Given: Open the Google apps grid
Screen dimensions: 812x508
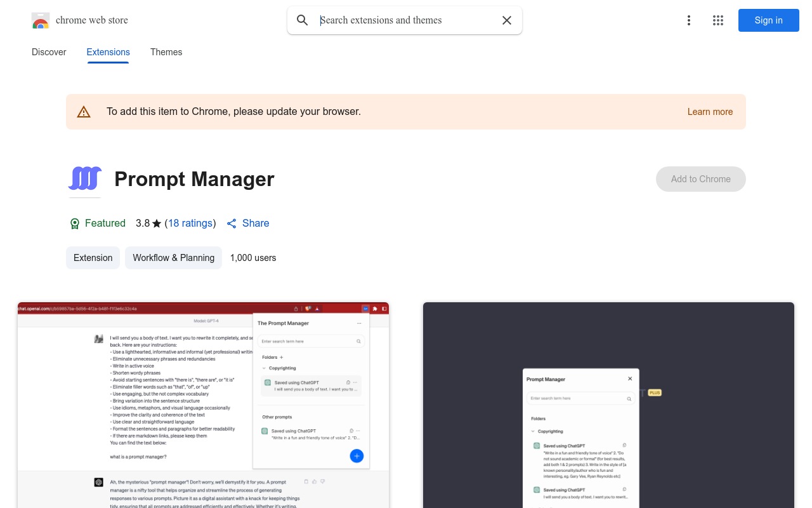Looking at the screenshot, I should point(718,20).
